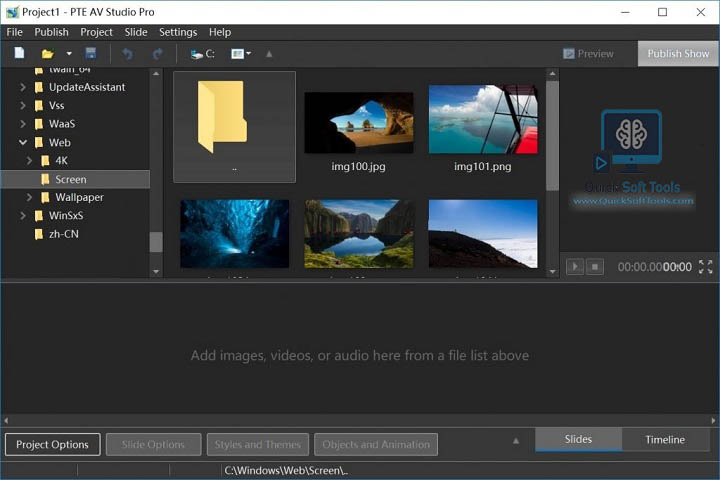This screenshot has width=720, height=480.
Task: Collapse the Web folder node
Action: 22,142
